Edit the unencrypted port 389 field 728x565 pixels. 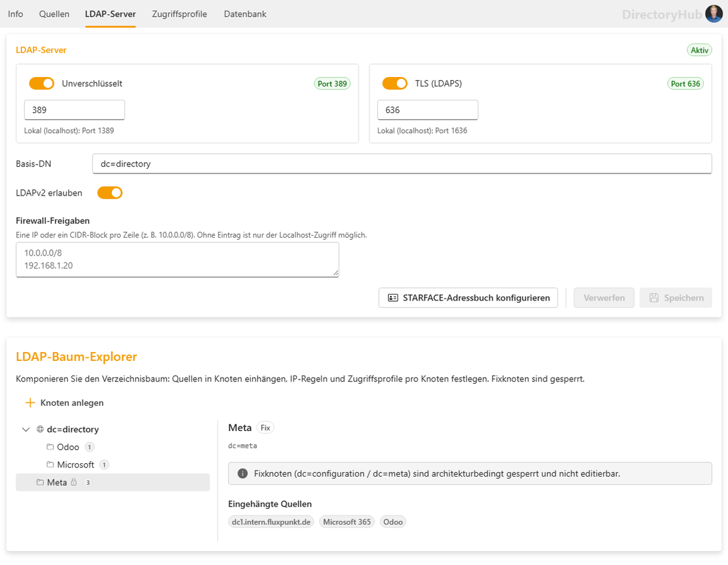click(74, 110)
